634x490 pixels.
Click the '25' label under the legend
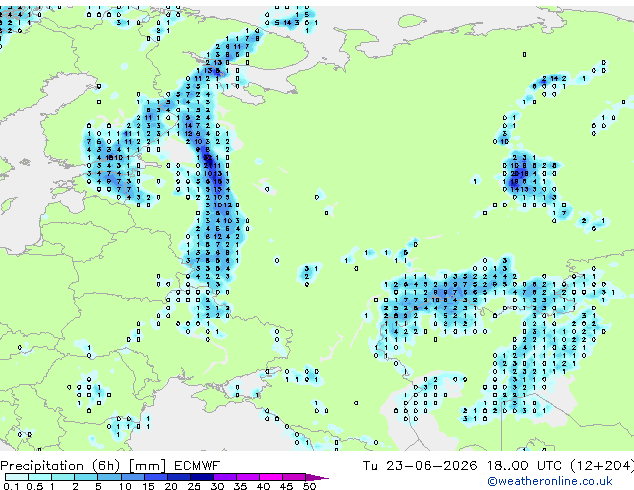194,486
